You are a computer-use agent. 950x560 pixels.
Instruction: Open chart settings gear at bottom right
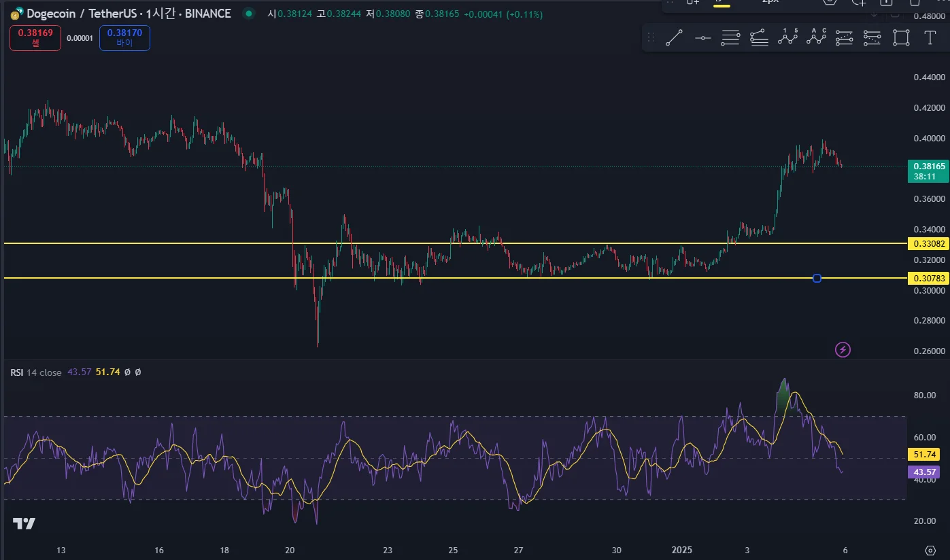pos(930,550)
